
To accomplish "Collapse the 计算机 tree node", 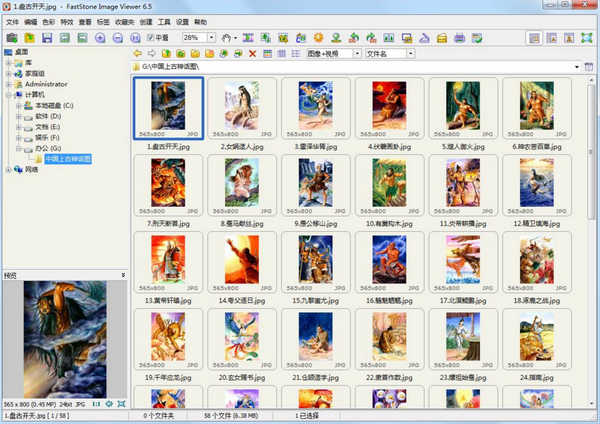I will click(8, 95).
